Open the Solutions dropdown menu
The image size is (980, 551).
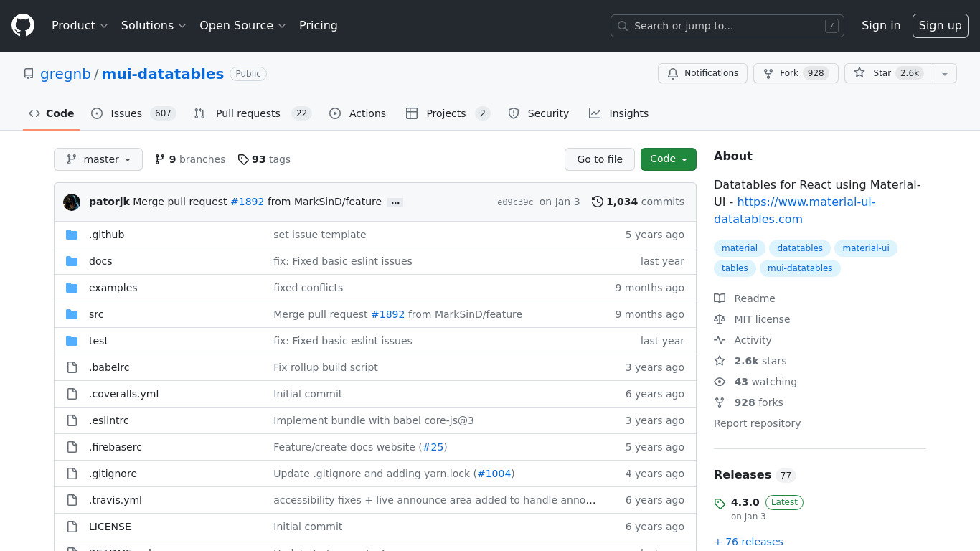(x=154, y=26)
